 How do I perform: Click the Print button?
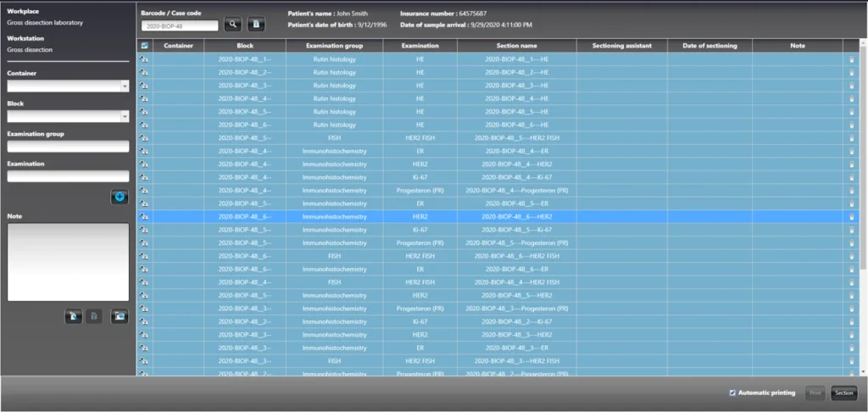pyautogui.click(x=815, y=393)
